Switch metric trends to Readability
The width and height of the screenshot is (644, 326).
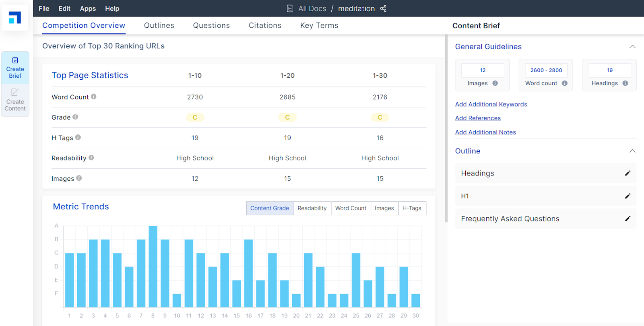pyautogui.click(x=312, y=208)
